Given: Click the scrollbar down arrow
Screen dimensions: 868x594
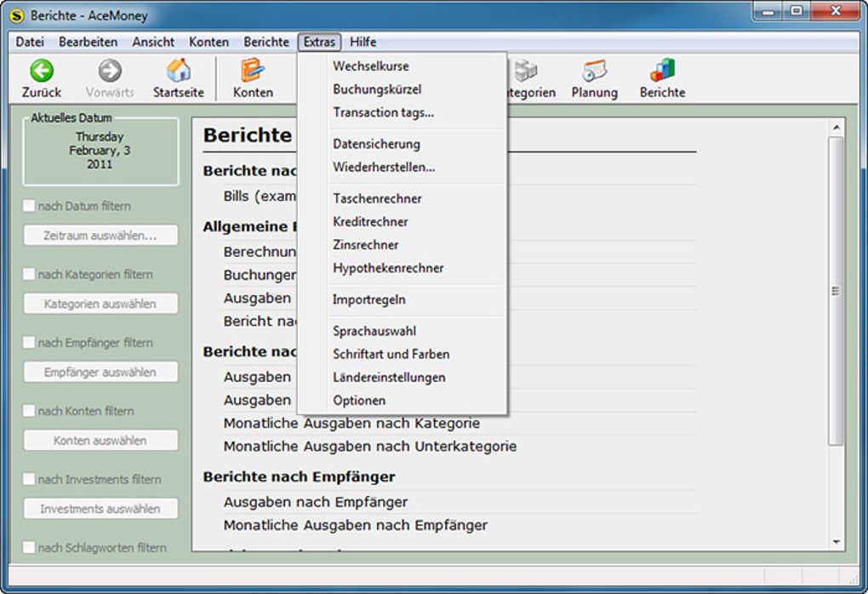Looking at the screenshot, I should [836, 542].
